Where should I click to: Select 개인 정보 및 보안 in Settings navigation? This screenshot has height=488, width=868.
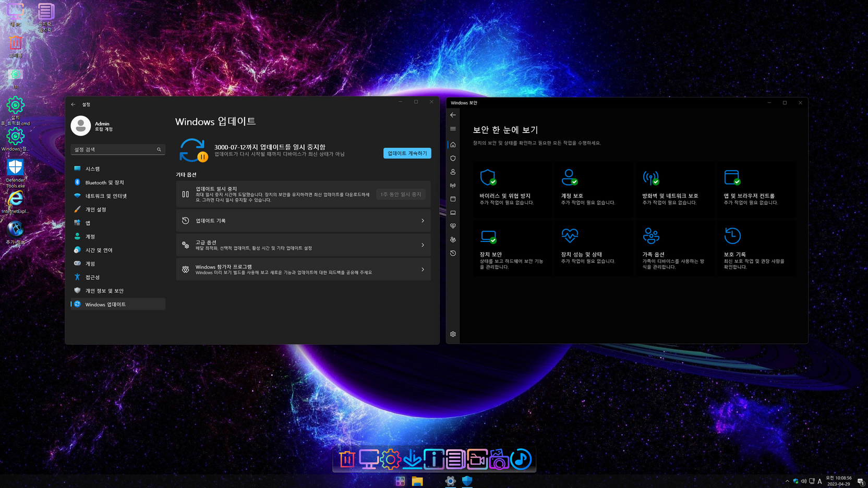(x=118, y=291)
